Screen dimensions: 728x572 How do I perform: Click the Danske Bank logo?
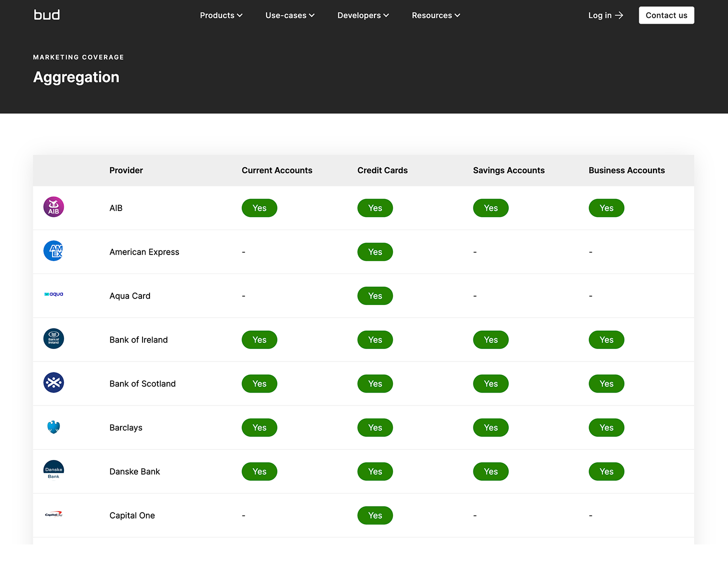53,470
